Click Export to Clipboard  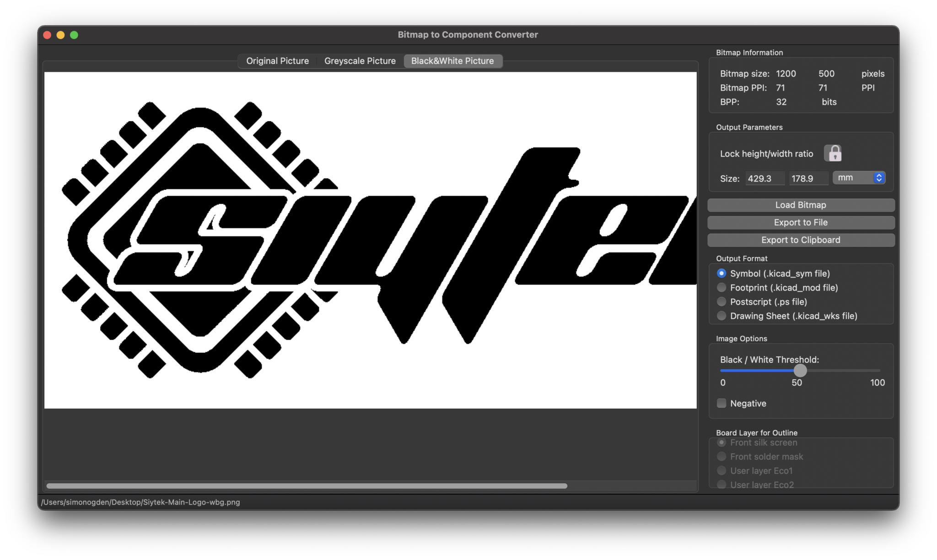coord(801,240)
